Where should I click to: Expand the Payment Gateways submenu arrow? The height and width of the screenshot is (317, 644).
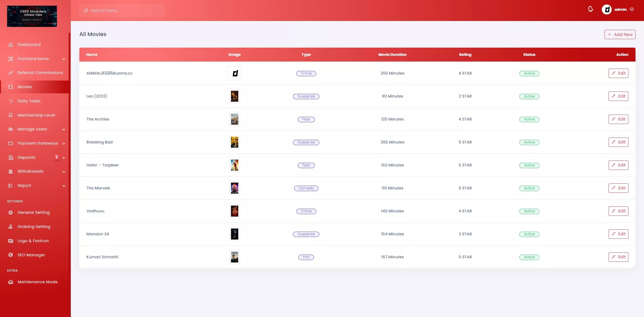(x=64, y=144)
